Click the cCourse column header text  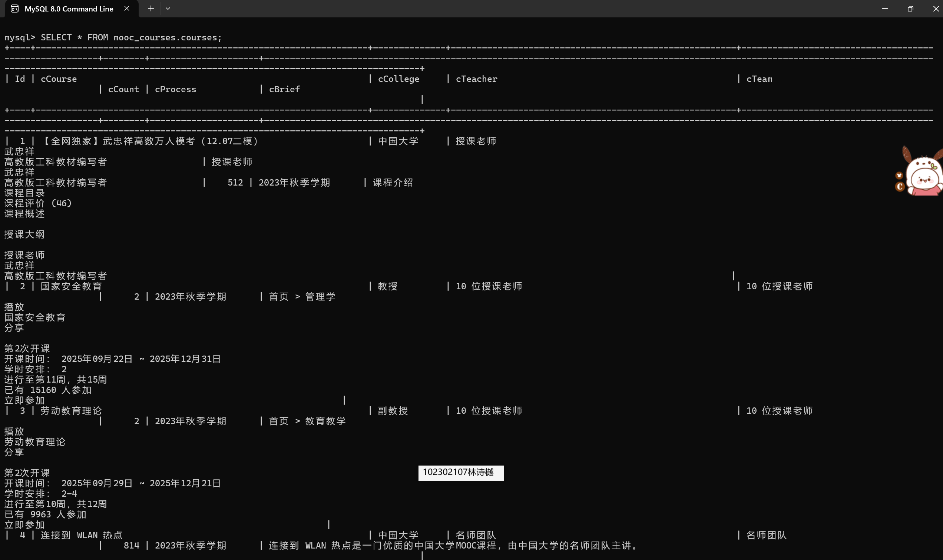59,79
